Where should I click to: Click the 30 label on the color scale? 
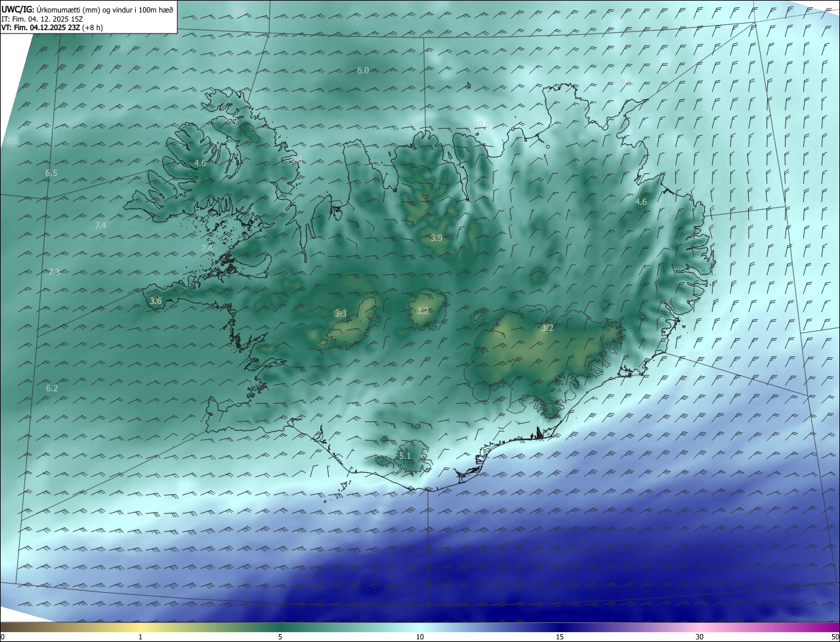click(x=700, y=637)
